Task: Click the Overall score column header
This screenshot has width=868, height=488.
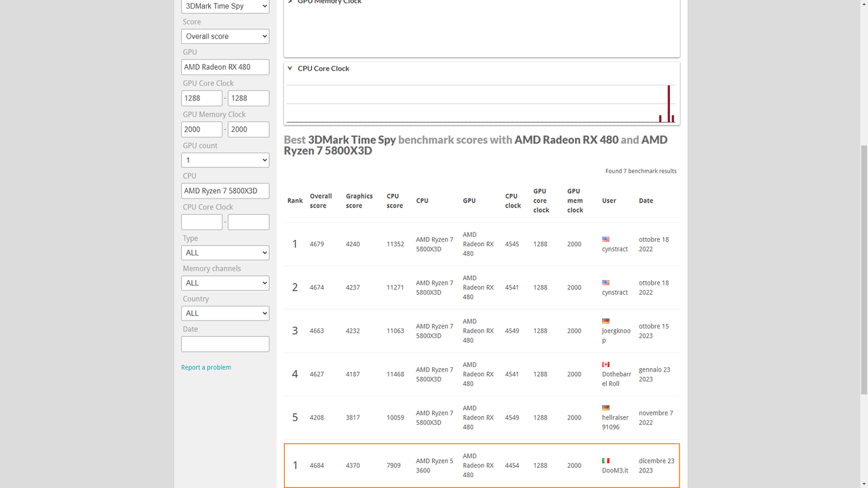Action: [321, 201]
